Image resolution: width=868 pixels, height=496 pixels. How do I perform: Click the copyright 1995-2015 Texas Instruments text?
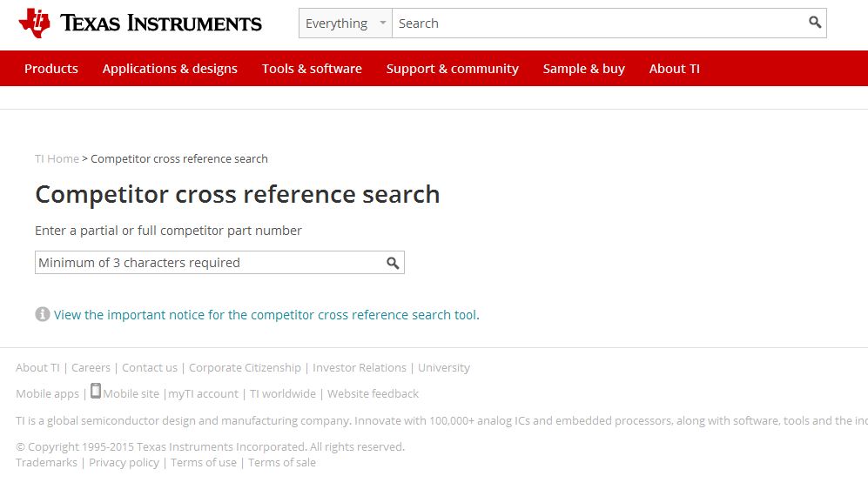pos(211,446)
